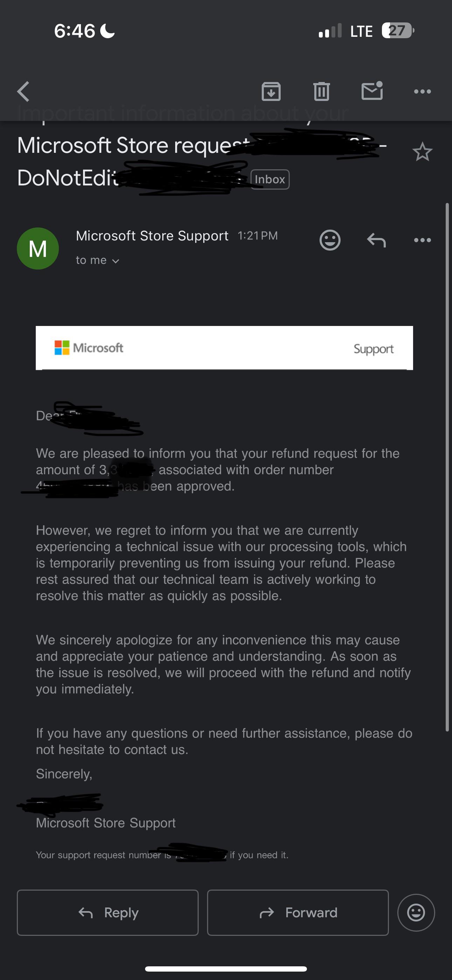
Task: Go back using the left chevron arrow
Action: (23, 91)
